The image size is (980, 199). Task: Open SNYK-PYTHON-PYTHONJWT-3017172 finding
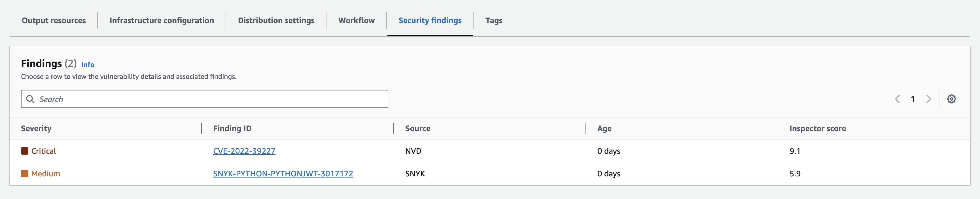[283, 174]
